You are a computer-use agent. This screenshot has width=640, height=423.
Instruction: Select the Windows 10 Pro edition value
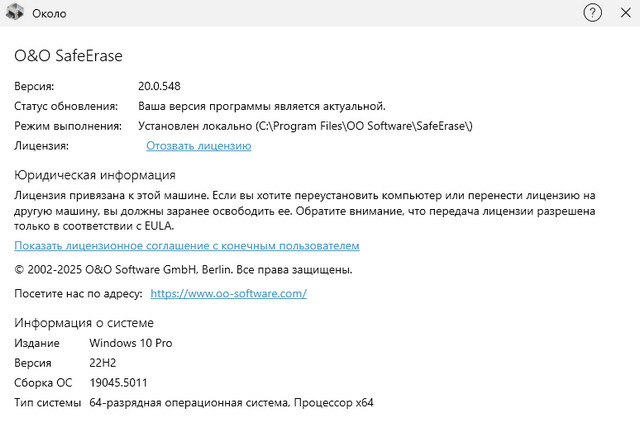click(130, 343)
